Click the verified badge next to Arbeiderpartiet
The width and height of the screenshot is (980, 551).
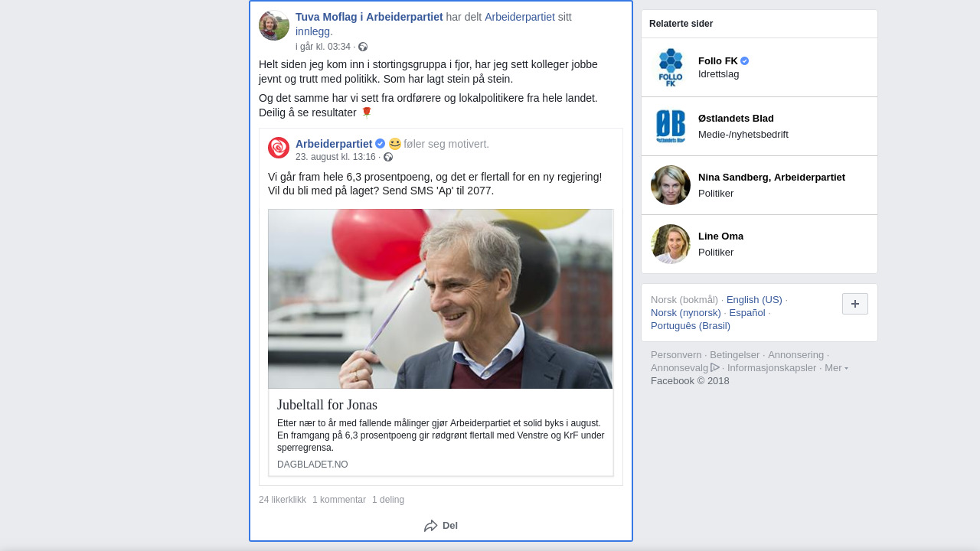[x=381, y=144]
